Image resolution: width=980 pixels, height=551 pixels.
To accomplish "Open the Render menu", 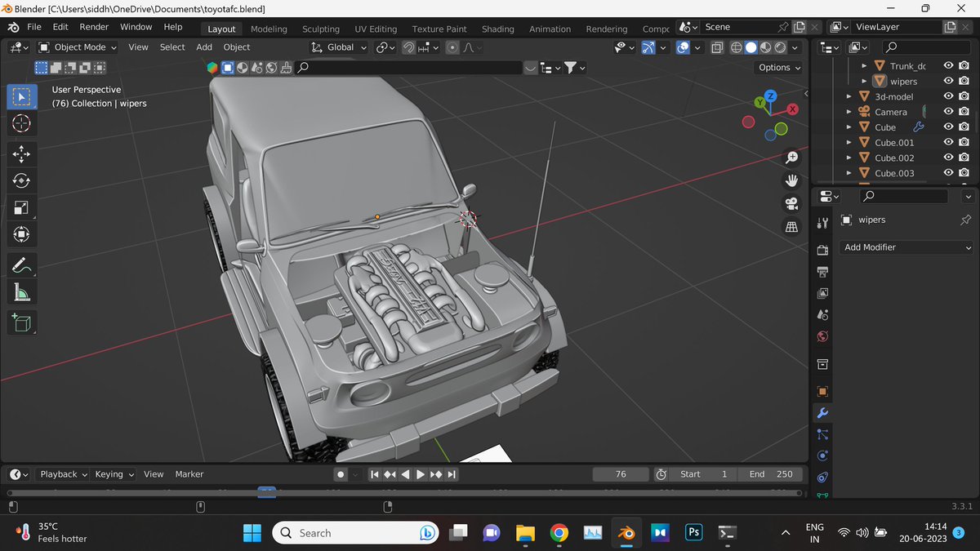I will (94, 27).
